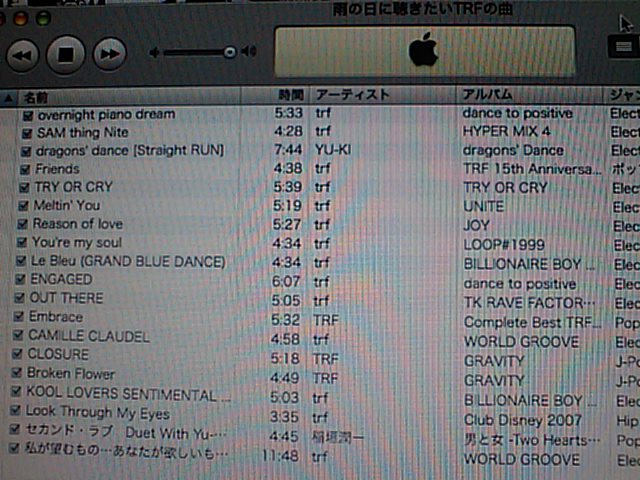Viewport: 640px width, 480px height.
Task: Click the 6:07 duration cell
Action: click(286, 282)
